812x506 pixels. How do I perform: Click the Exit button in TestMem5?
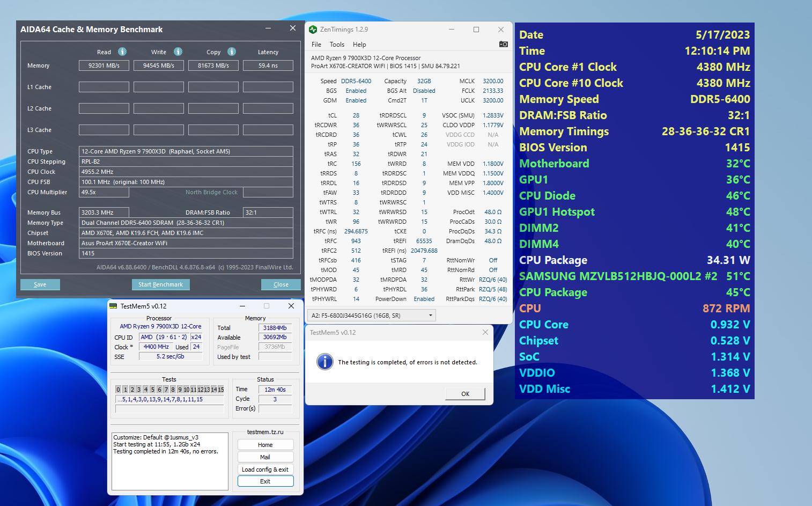coord(265,481)
